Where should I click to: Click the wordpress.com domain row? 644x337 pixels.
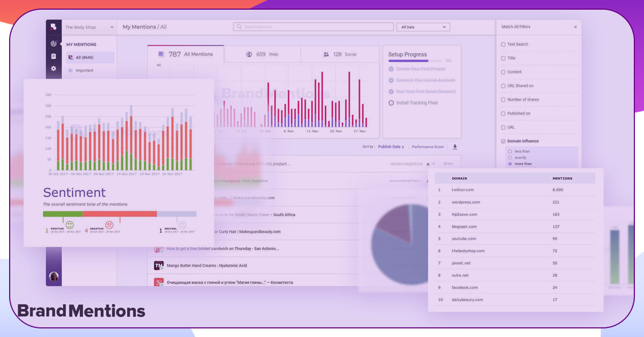tap(515, 202)
